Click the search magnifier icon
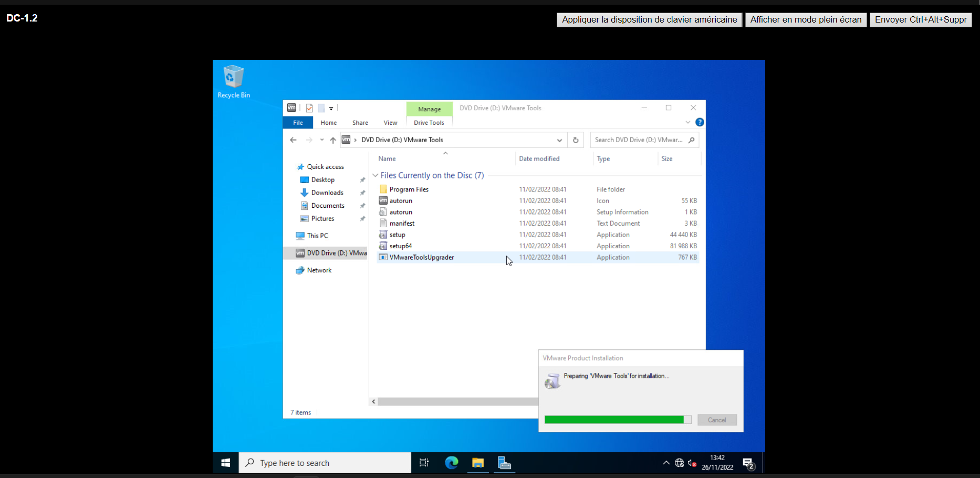 coord(692,140)
